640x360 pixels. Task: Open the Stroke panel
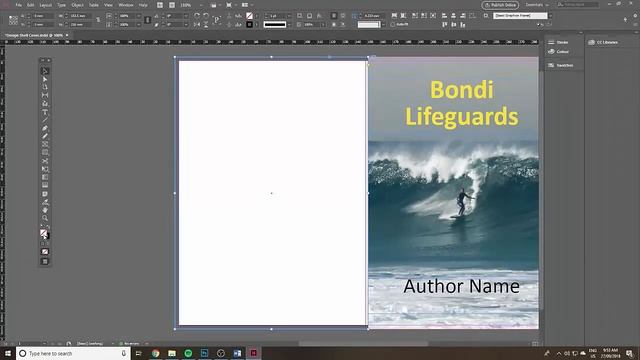(x=558, y=42)
